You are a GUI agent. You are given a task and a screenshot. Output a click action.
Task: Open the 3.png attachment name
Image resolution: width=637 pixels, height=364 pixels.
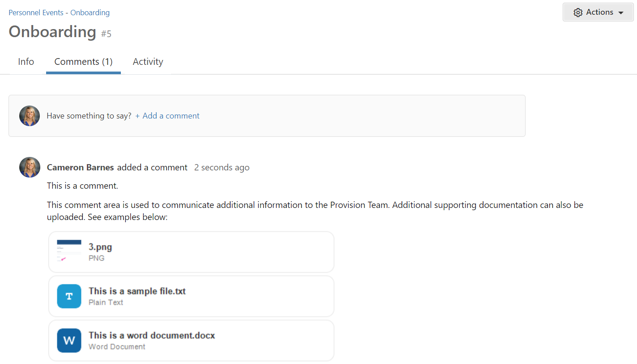click(100, 247)
